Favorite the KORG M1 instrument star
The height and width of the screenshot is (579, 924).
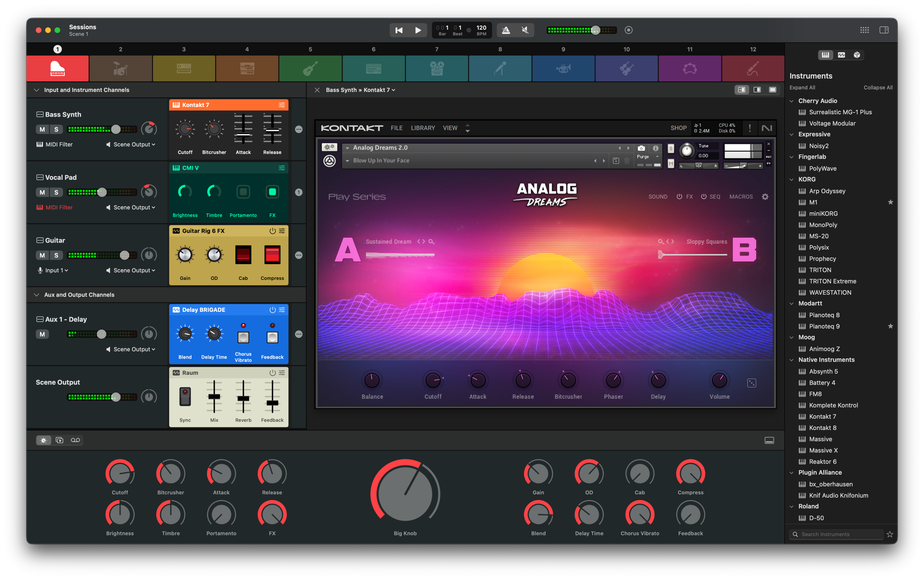tap(890, 202)
